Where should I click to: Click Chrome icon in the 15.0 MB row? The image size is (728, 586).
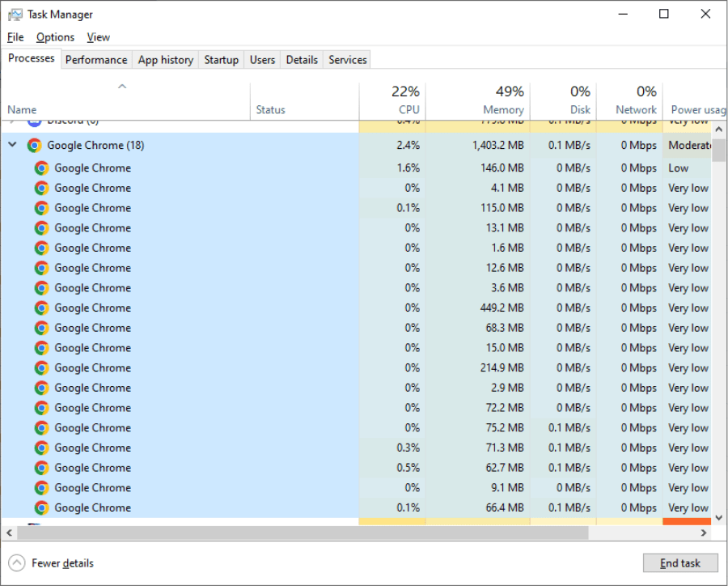41,347
